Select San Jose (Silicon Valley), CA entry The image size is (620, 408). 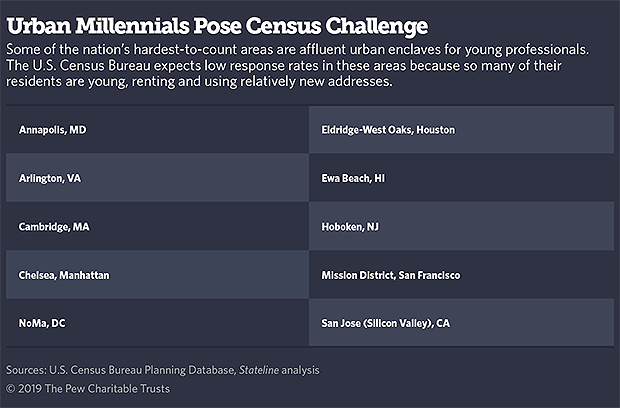[385, 322]
